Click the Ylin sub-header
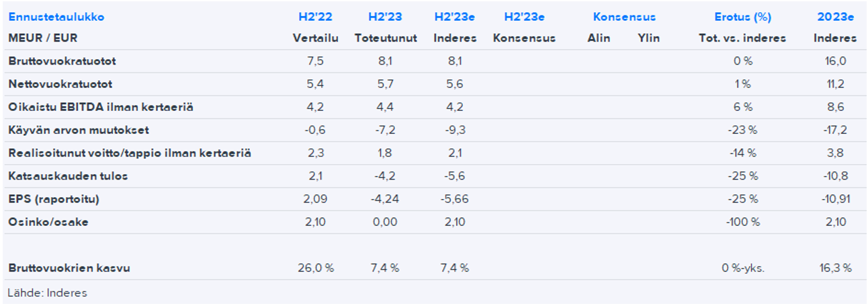Image resolution: width=868 pixels, height=308 pixels. point(648,38)
